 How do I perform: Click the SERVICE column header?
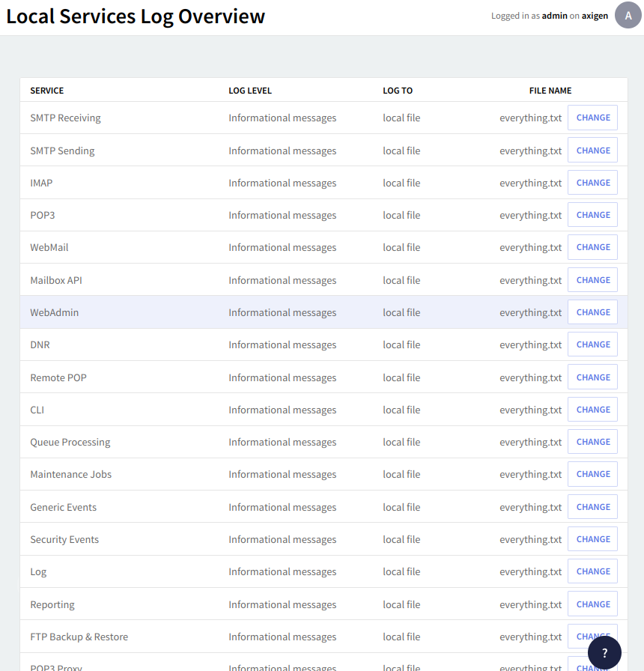47,91
